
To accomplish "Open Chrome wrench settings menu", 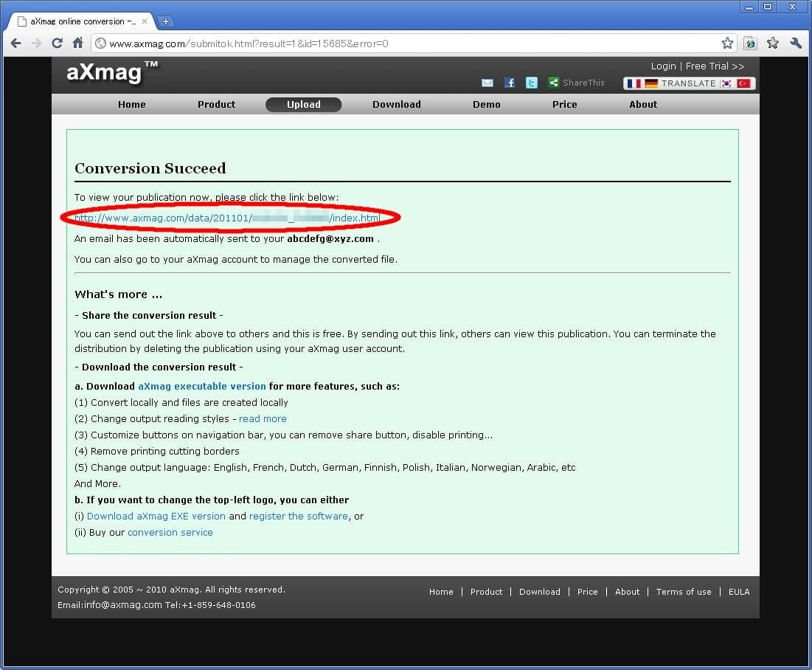I will (795, 44).
